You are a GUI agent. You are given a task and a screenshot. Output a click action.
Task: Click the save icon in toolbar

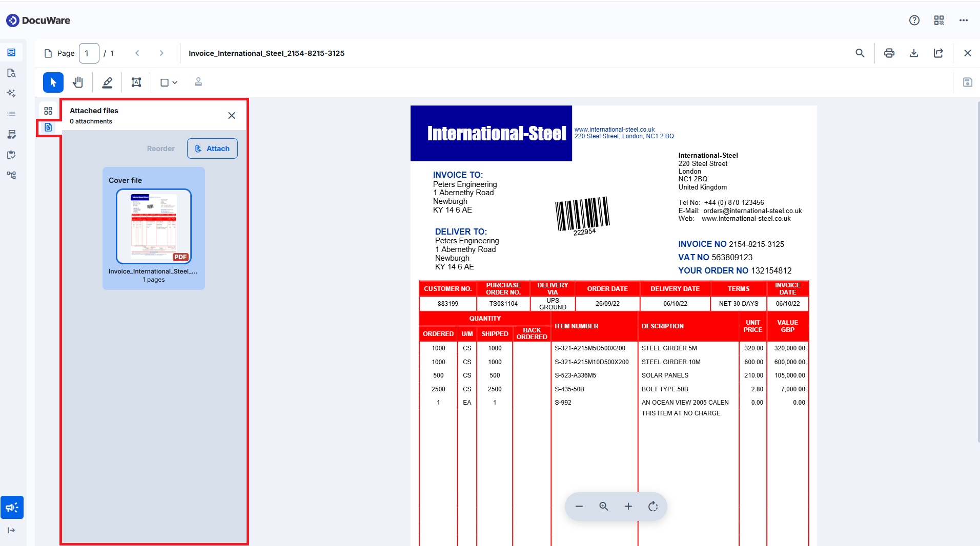click(x=968, y=82)
